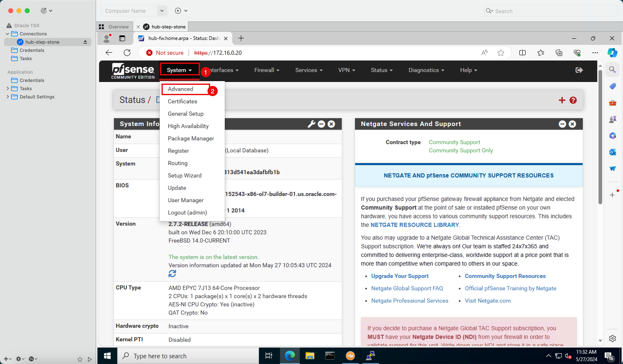
Task: Expand the Default Settings folder
Action: (x=8, y=97)
